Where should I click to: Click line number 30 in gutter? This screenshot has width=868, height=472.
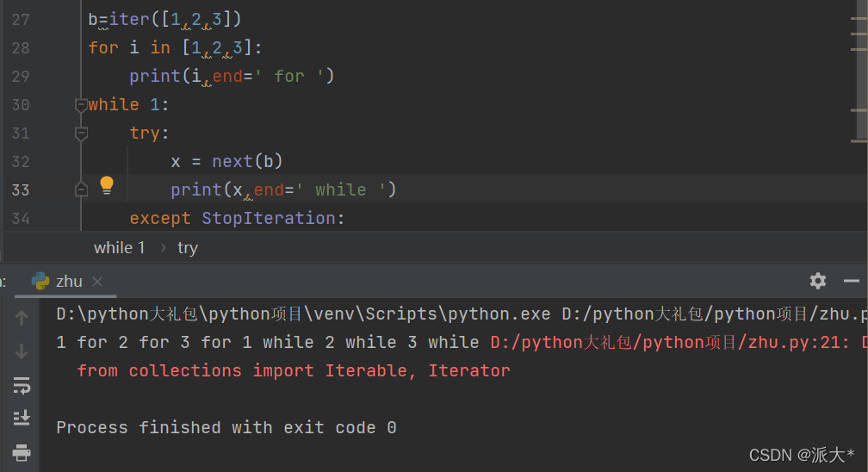pyautogui.click(x=21, y=105)
